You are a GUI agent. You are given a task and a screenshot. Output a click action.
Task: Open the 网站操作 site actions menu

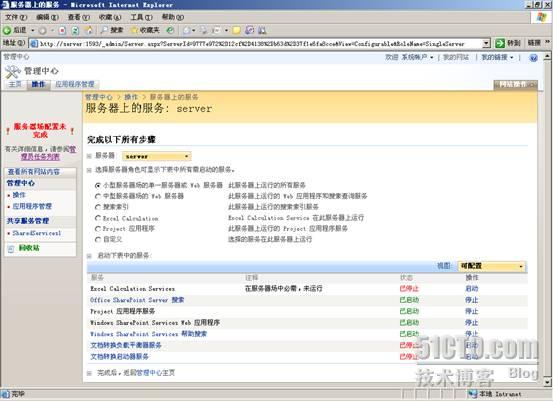(515, 85)
